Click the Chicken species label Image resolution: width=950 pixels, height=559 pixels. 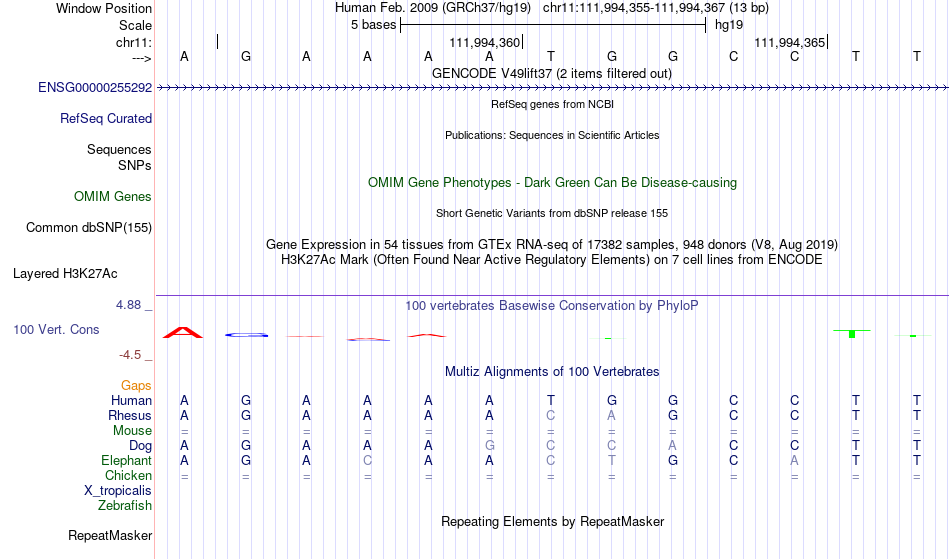[128, 475]
